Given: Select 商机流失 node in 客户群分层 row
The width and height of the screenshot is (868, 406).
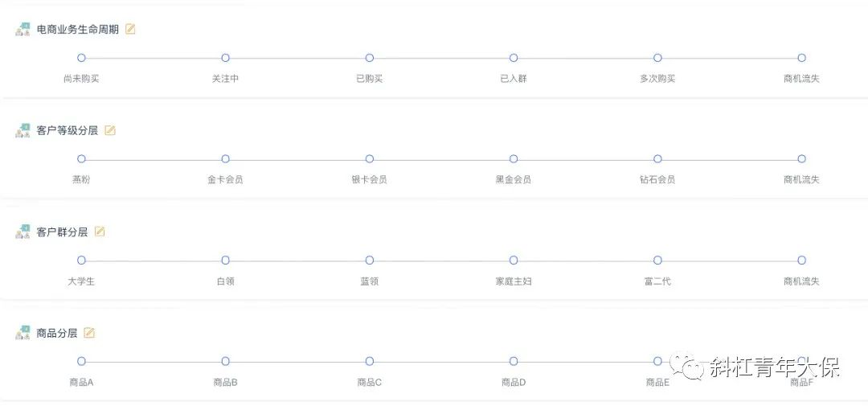Looking at the screenshot, I should pos(801,260).
